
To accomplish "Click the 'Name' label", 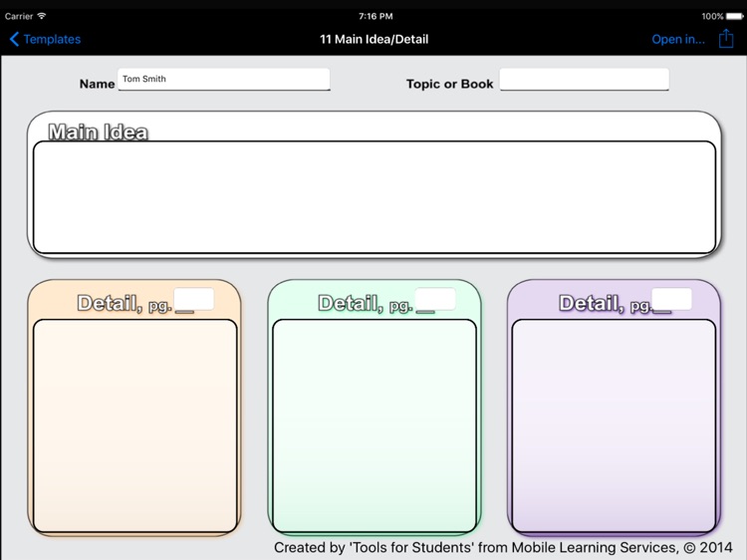I will point(98,84).
